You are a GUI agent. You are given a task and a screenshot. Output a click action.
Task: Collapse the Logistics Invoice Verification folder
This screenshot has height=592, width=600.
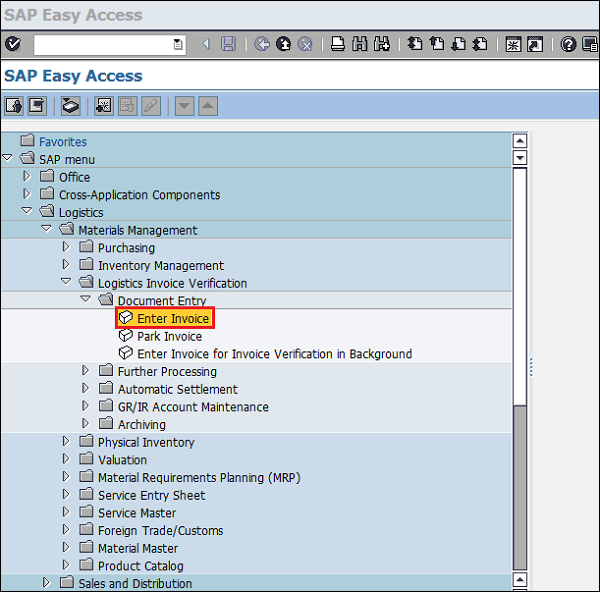point(66,281)
